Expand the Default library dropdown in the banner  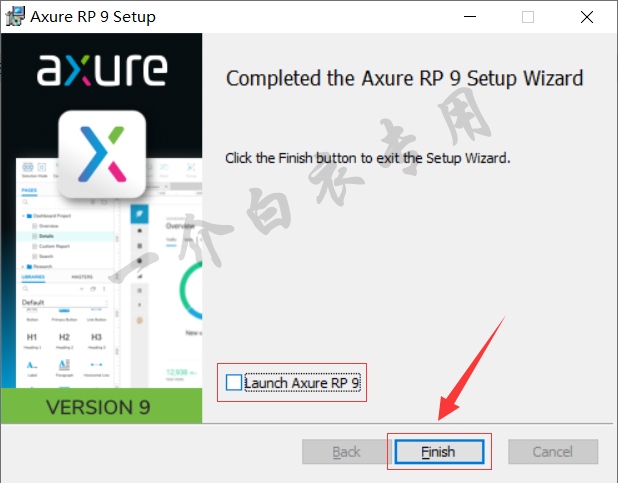[65, 302]
